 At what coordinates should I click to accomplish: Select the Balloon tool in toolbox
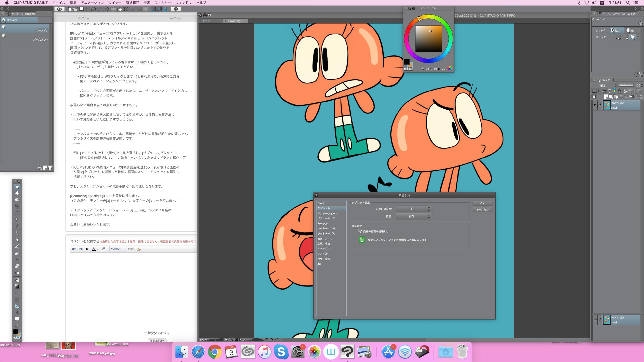click(17, 319)
